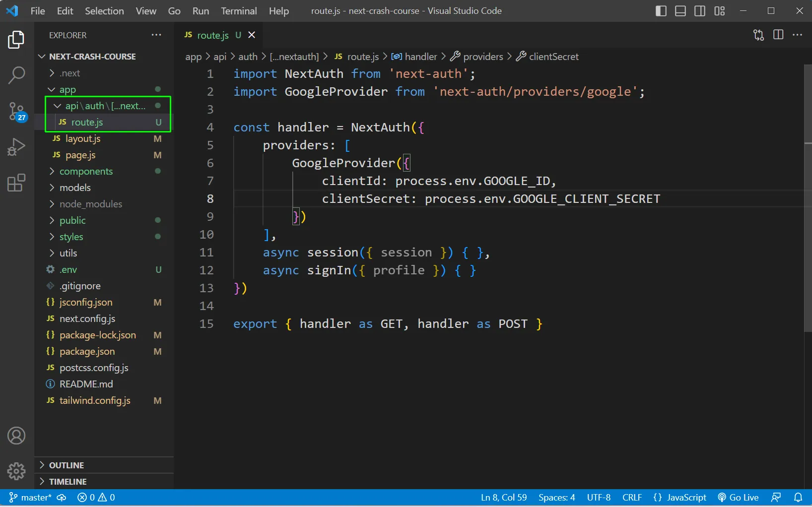The height and width of the screenshot is (507, 812).
Task: Open the Manage gear icon
Action: 16,471
